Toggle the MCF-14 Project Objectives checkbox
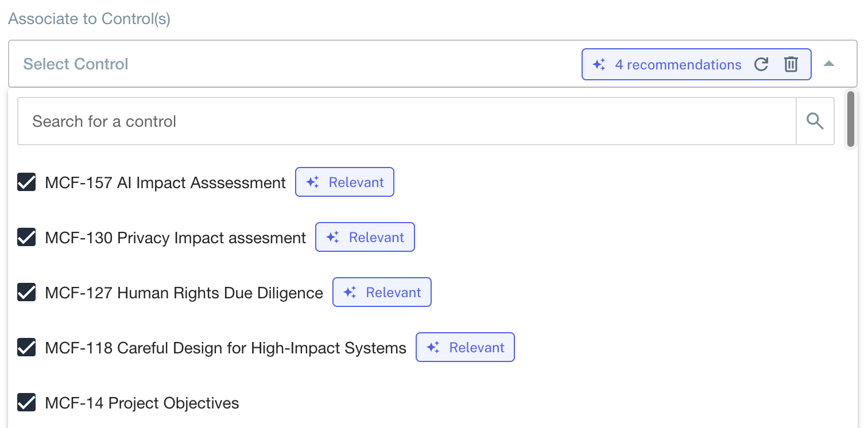The width and height of the screenshot is (868, 428). (x=26, y=403)
